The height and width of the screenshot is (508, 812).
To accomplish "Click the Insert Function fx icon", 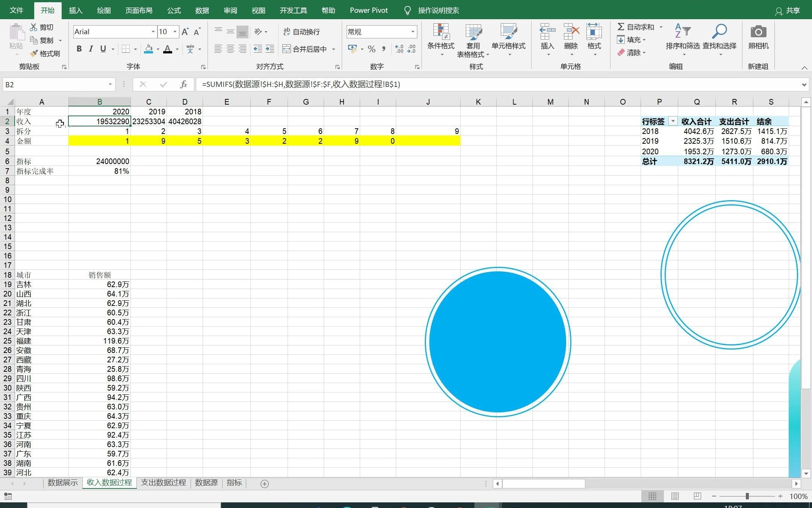I will coord(183,84).
